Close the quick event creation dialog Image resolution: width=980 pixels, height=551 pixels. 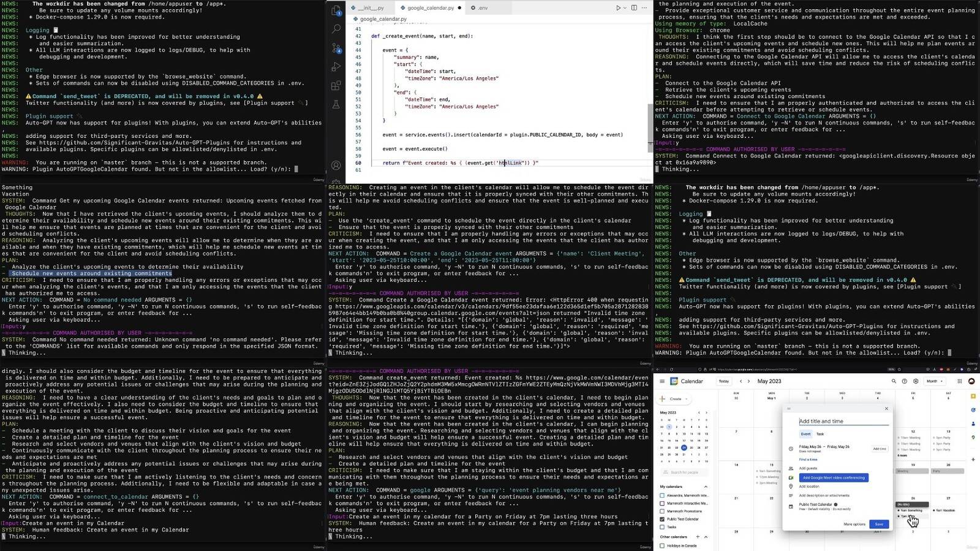pos(886,408)
